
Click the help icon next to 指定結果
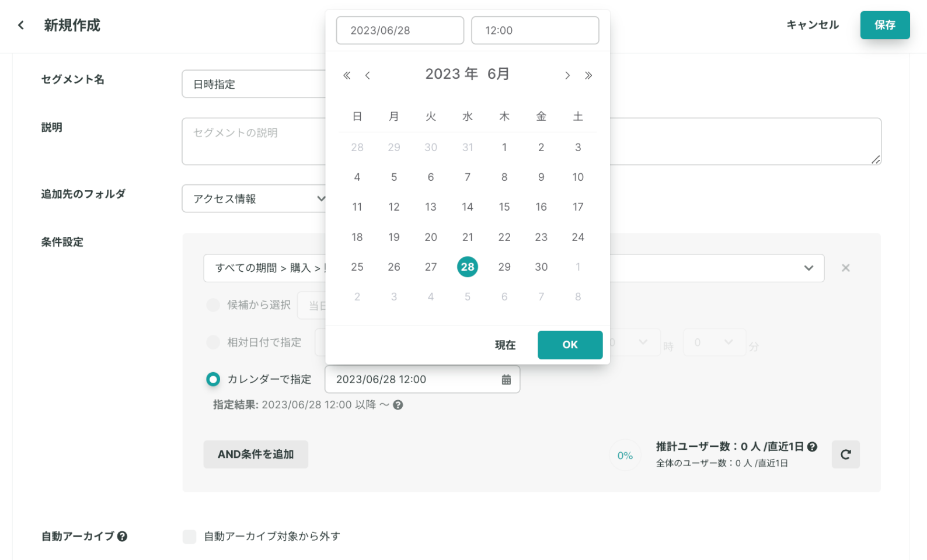tap(398, 405)
